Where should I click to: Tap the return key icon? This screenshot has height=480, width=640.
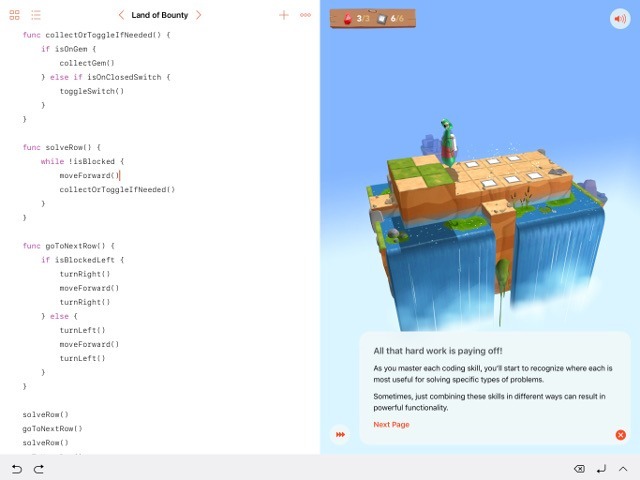point(601,468)
